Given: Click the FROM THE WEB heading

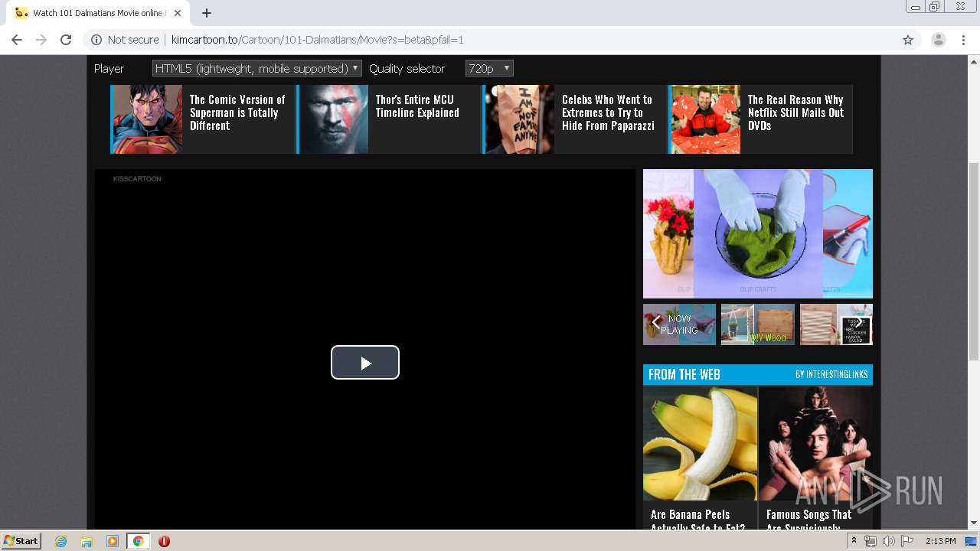Looking at the screenshot, I should (684, 374).
